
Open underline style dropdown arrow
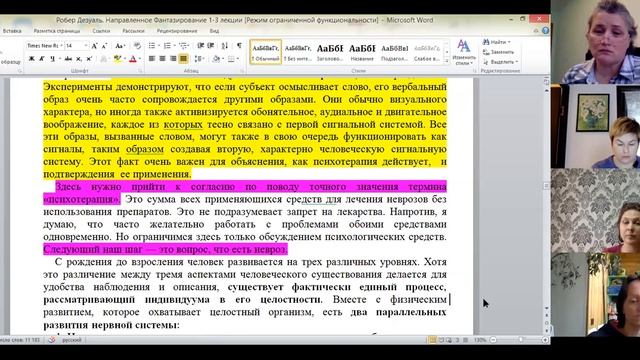click(x=59, y=59)
